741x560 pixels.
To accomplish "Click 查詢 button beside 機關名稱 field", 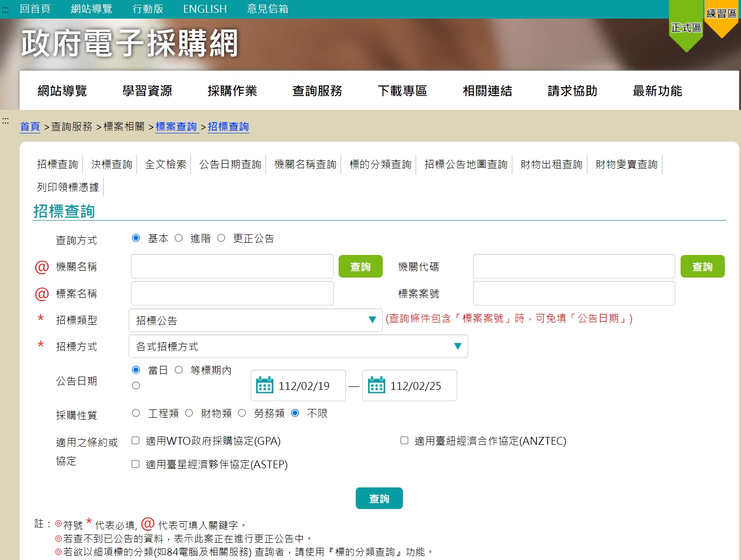I will point(361,266).
